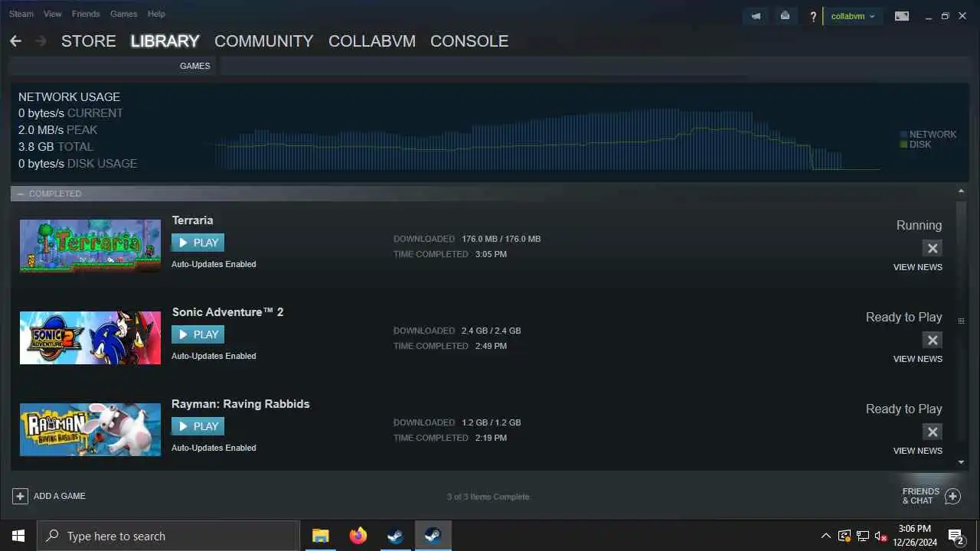Remove Rayman Raving Rabbids from completed list
980x551 pixels.
click(x=933, y=432)
